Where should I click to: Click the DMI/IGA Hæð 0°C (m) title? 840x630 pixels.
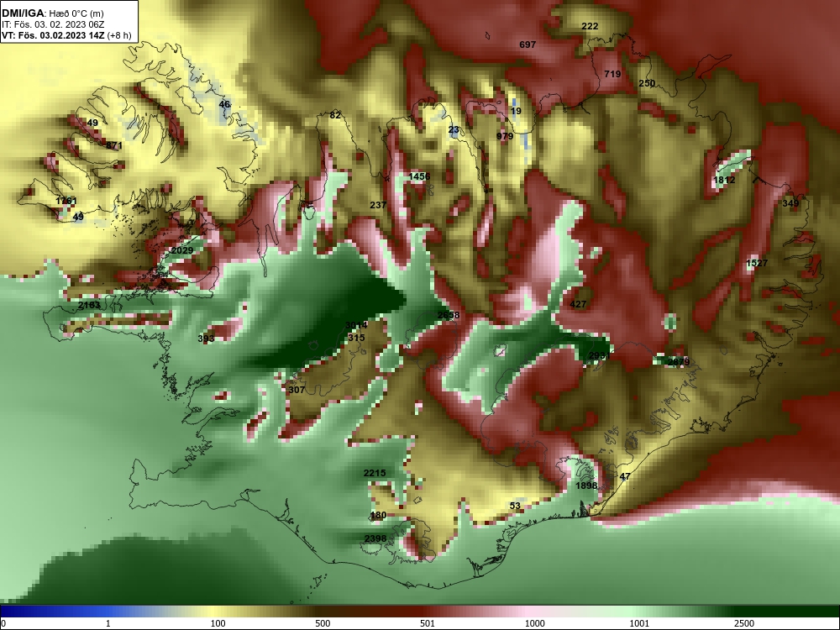click(52, 13)
